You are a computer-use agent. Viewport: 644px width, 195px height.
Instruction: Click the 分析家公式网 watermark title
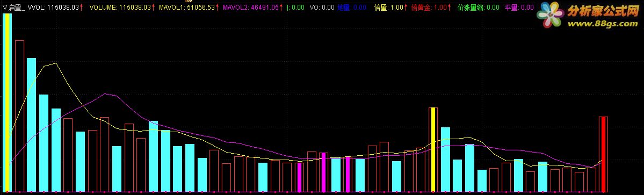tap(603, 12)
